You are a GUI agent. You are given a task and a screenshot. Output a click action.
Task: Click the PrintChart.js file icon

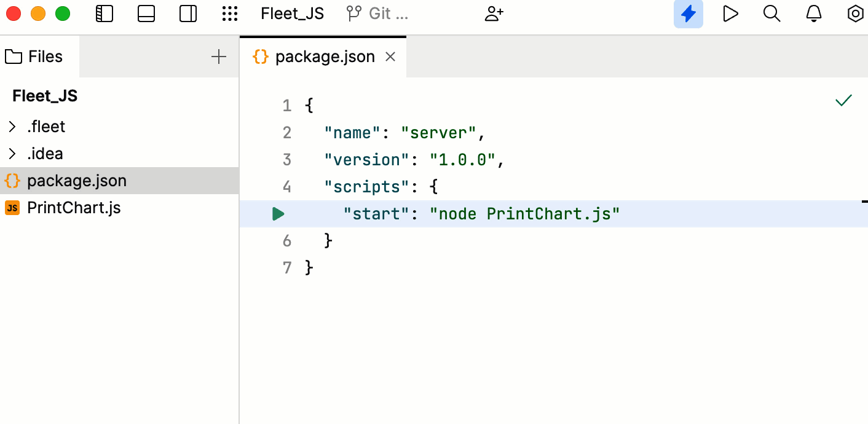12,208
